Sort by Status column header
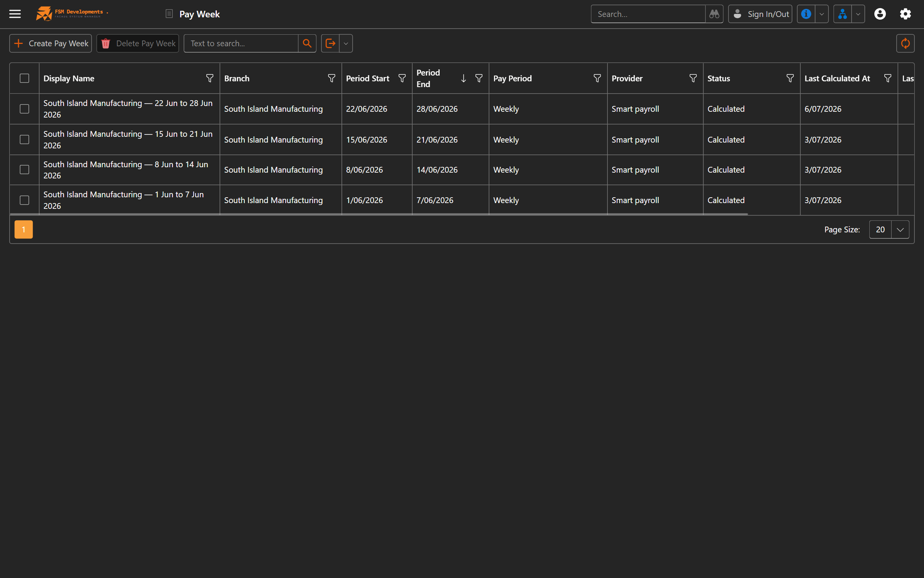Viewport: 924px width, 578px height. (x=718, y=79)
